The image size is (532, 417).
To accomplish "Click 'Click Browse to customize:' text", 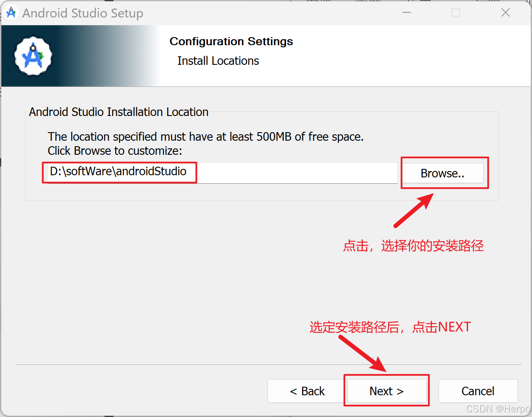I will (x=115, y=151).
